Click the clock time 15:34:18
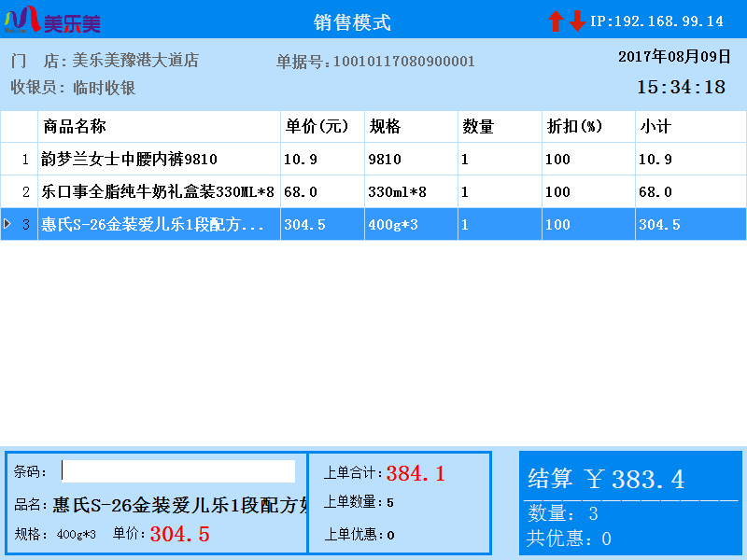This screenshot has width=747, height=560. point(682,87)
